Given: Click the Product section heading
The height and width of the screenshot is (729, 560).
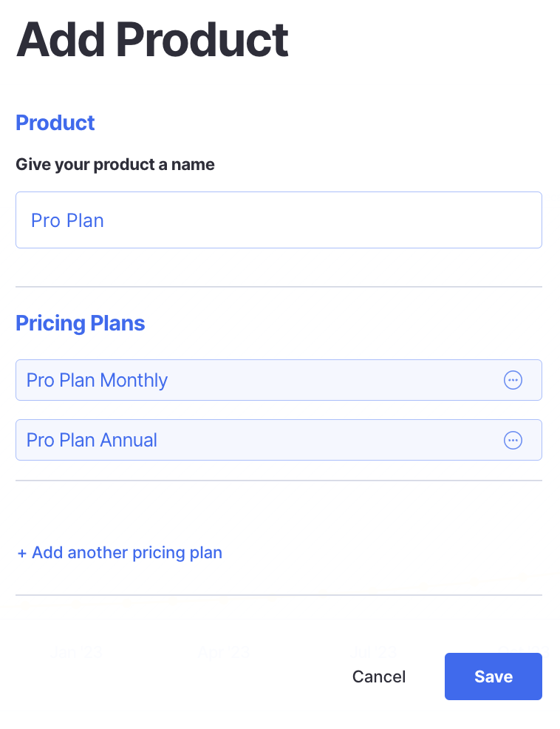Looking at the screenshot, I should (x=55, y=123).
